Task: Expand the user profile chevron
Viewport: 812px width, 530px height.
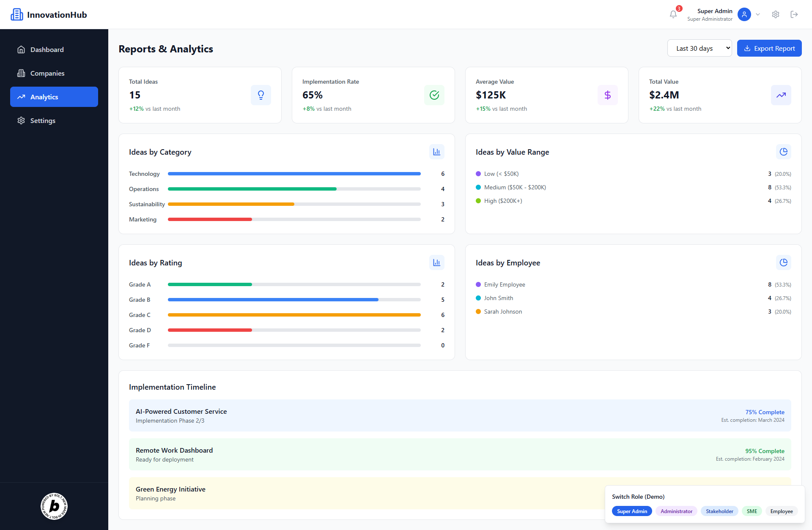Action: (758, 14)
